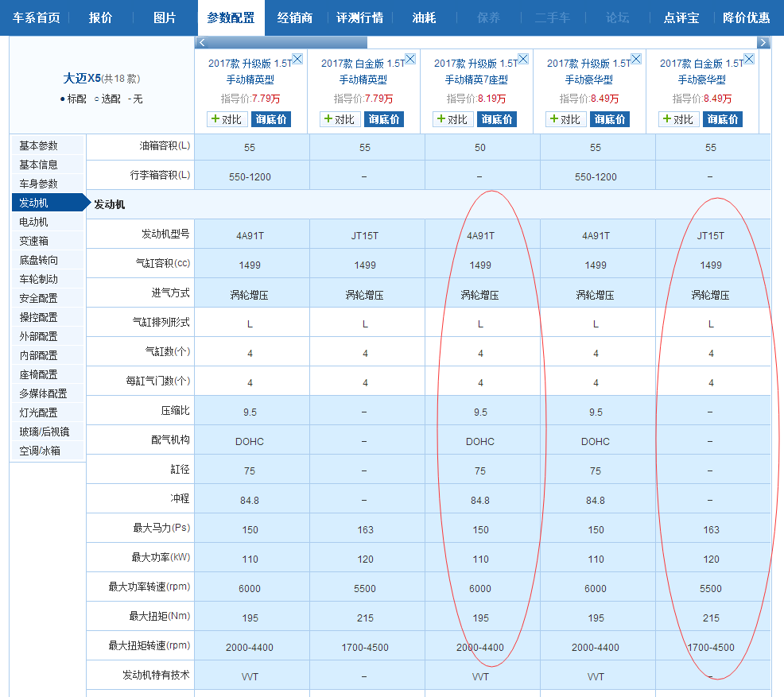The height and width of the screenshot is (697, 784).
Task: Click the 发动机型号 row label
Action: click(165, 234)
